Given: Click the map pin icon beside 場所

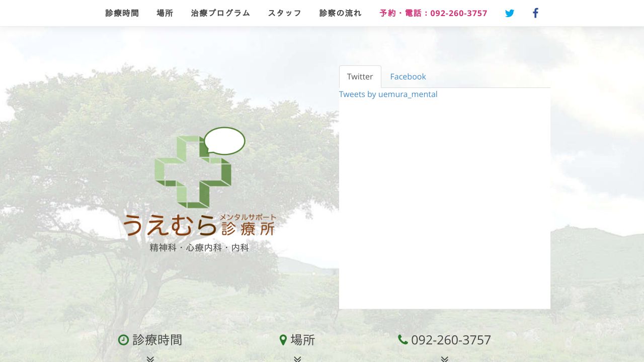Looking at the screenshot, I should (x=283, y=340).
